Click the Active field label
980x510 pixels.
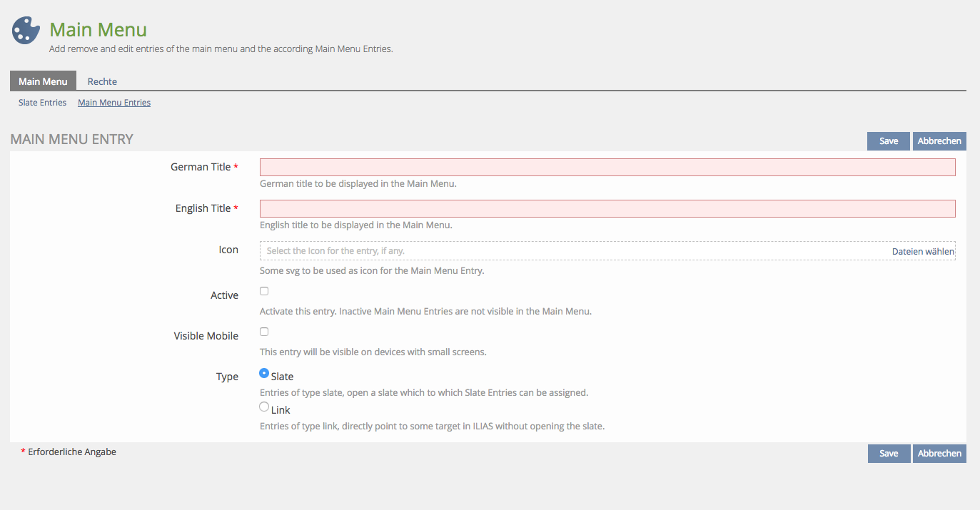[x=224, y=295]
